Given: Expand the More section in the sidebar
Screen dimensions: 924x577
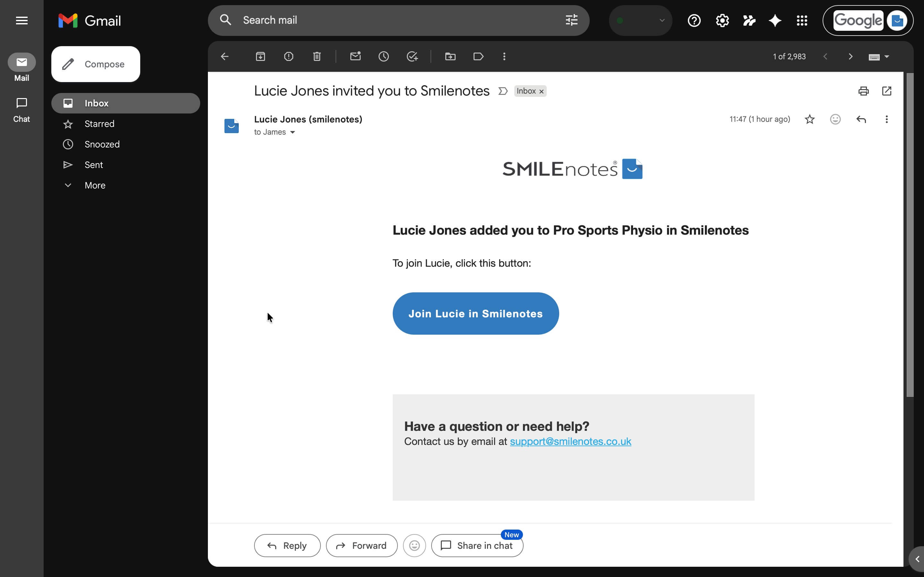Looking at the screenshot, I should coord(95,185).
